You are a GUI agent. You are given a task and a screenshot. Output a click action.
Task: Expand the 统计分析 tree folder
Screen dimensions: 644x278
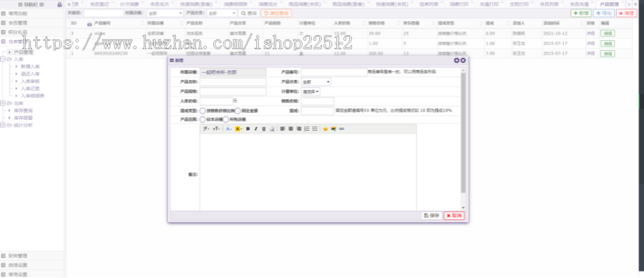point(4,126)
